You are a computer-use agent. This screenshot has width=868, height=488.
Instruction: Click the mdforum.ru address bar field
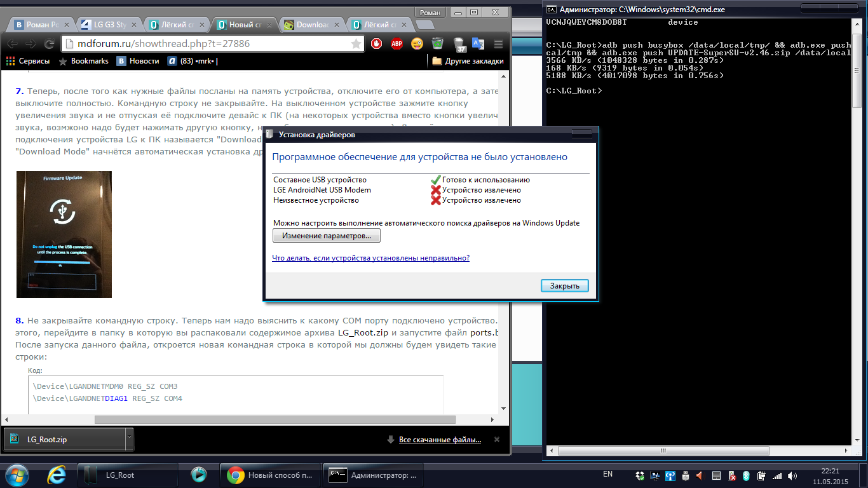click(210, 44)
